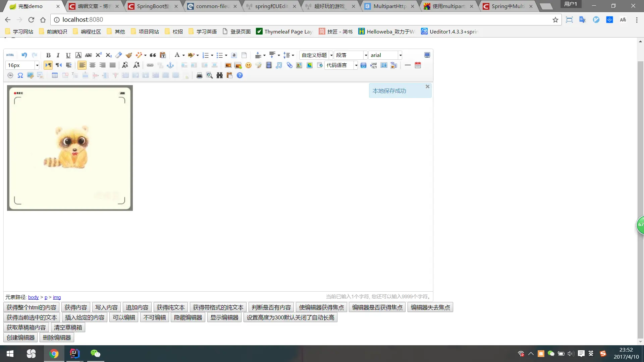Click the print icon
The width and height of the screenshot is (644, 362).
[199, 75]
